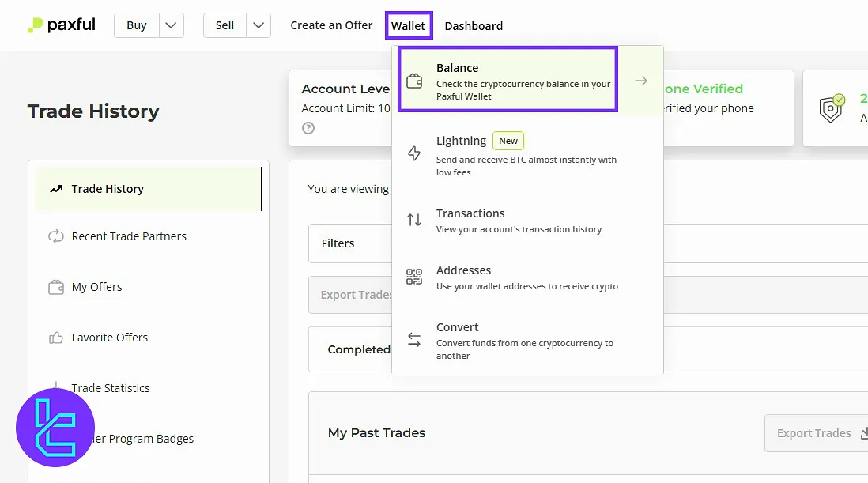The width and height of the screenshot is (868, 483).
Task: Click 'View your account's transaction history' text
Action: click(519, 229)
